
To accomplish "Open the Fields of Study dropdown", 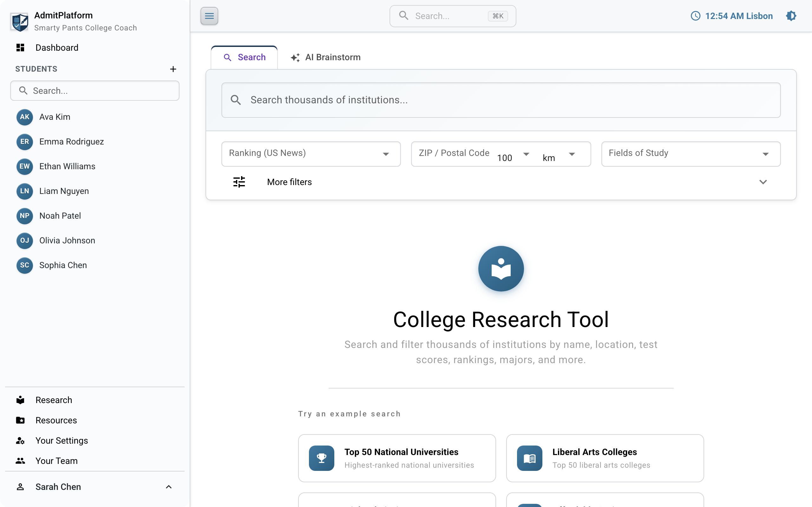I will (691, 154).
